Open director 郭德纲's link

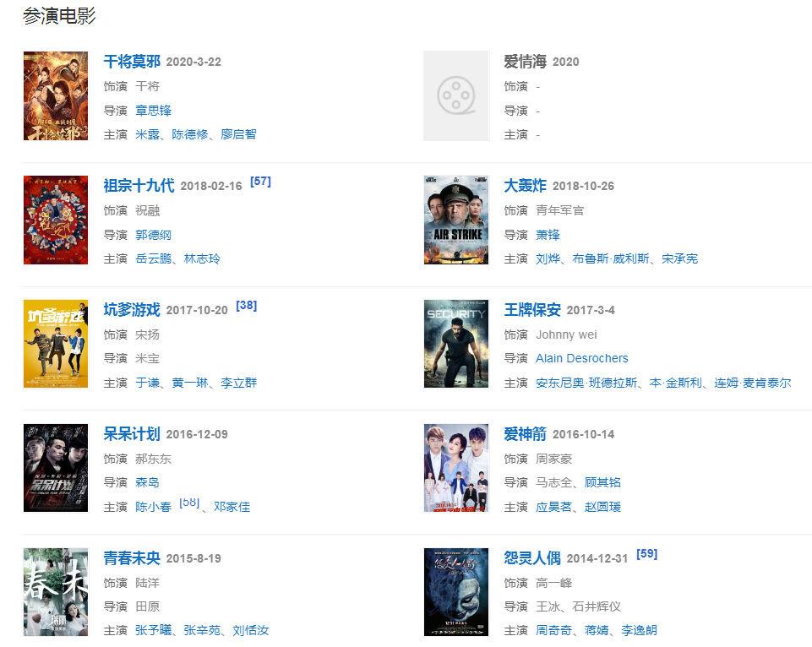[153, 235]
